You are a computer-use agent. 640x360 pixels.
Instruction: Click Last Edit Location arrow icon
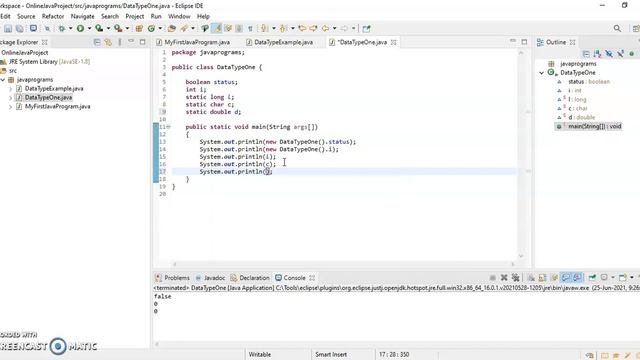pos(302,29)
